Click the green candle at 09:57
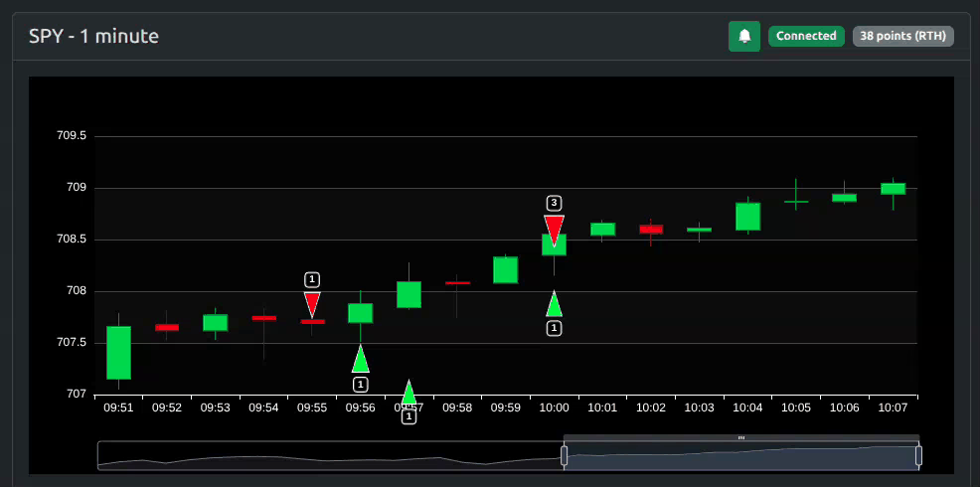The width and height of the screenshot is (980, 487). pos(408,294)
